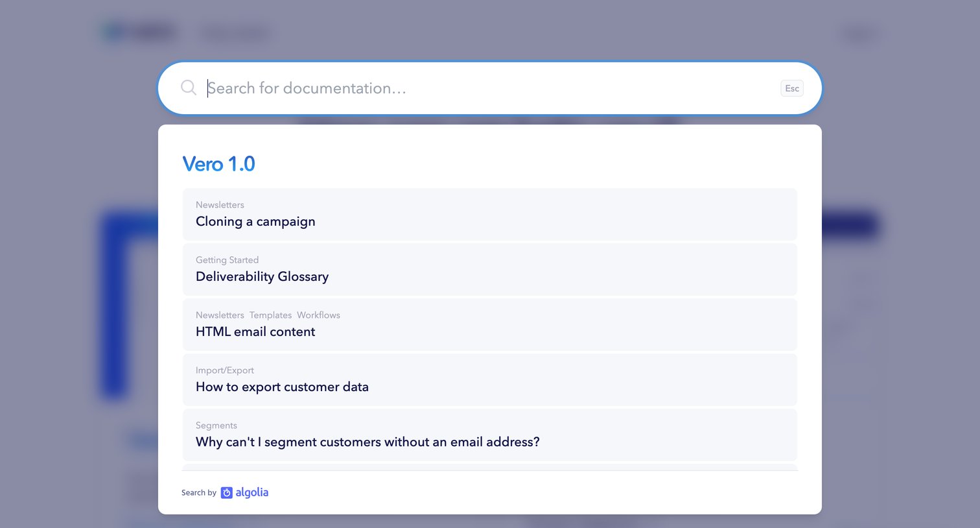Click the Templates tag on HTML email result

tap(270, 315)
